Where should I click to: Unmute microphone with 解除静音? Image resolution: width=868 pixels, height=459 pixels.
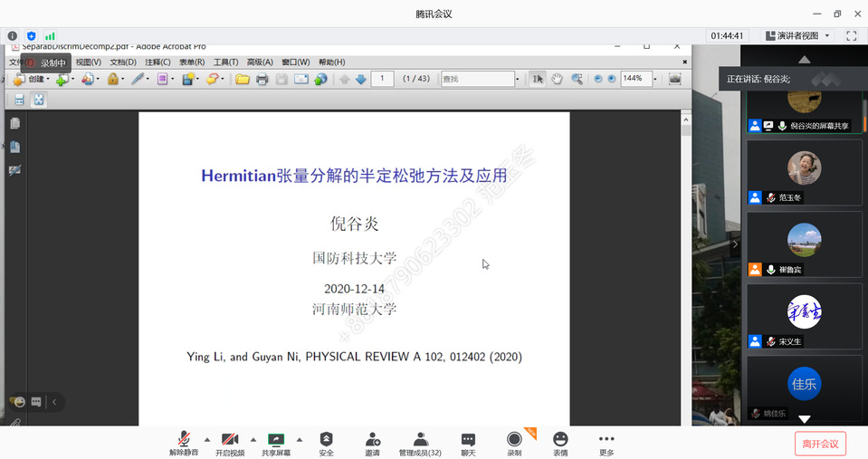184,443
